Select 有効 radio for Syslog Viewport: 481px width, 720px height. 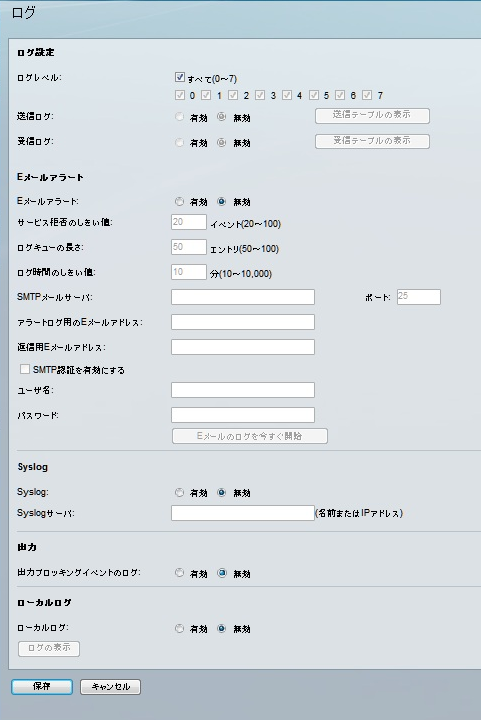(x=179, y=492)
